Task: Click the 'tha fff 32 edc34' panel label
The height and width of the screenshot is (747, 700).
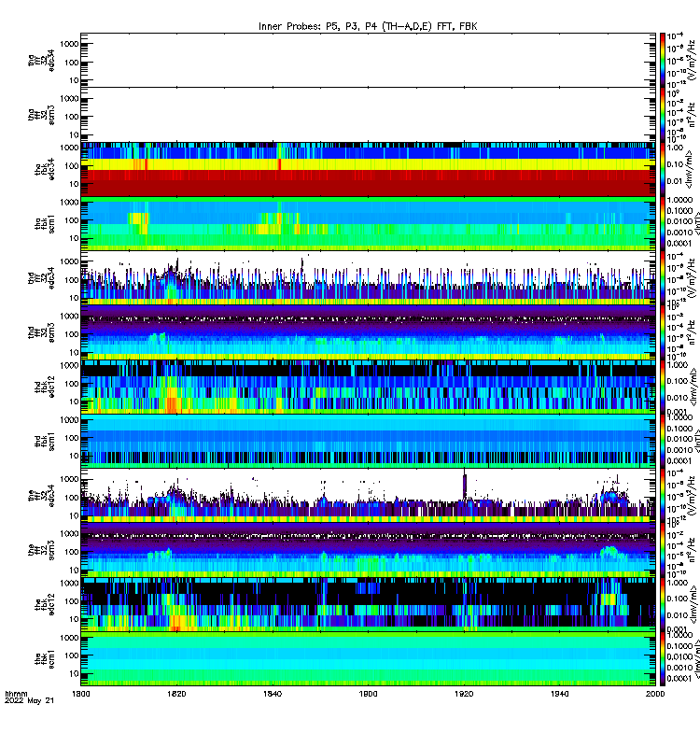Action: point(41,61)
